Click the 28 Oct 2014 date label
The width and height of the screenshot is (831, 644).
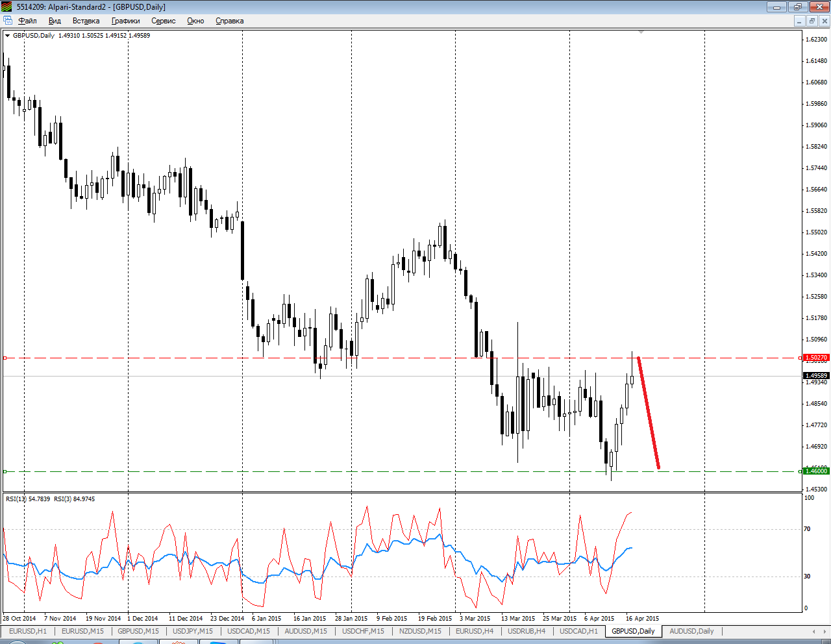coord(19,619)
